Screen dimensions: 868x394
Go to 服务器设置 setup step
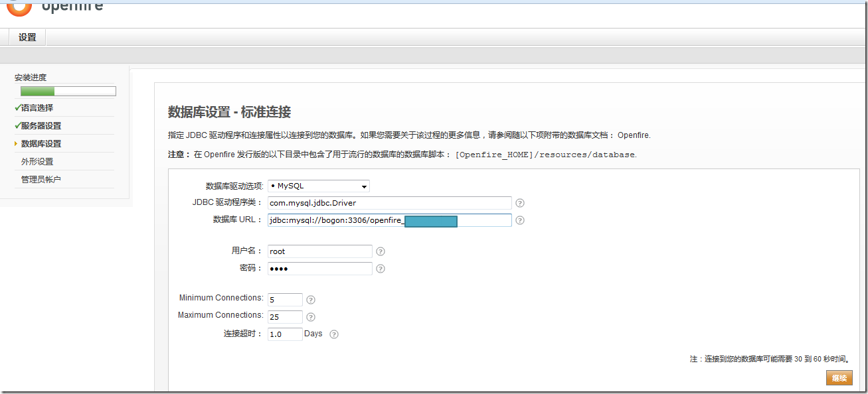click(41, 125)
